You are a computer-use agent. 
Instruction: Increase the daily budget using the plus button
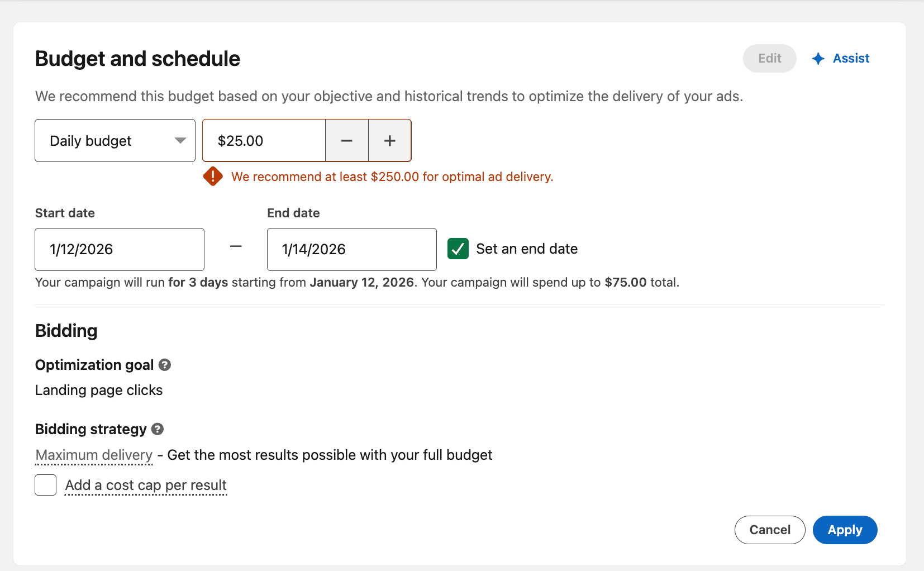[389, 140]
